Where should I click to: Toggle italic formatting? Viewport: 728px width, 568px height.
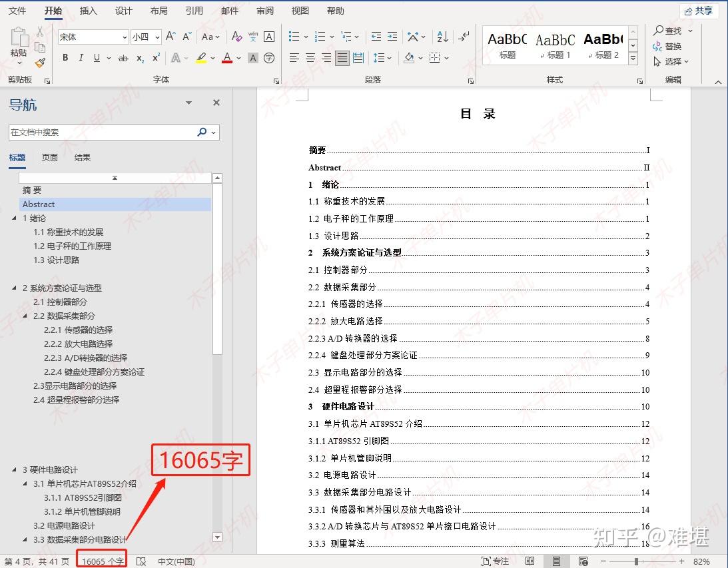click(81, 58)
